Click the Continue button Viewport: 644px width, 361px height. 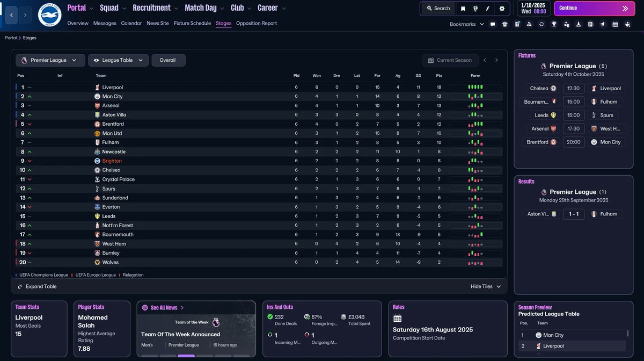point(594,8)
